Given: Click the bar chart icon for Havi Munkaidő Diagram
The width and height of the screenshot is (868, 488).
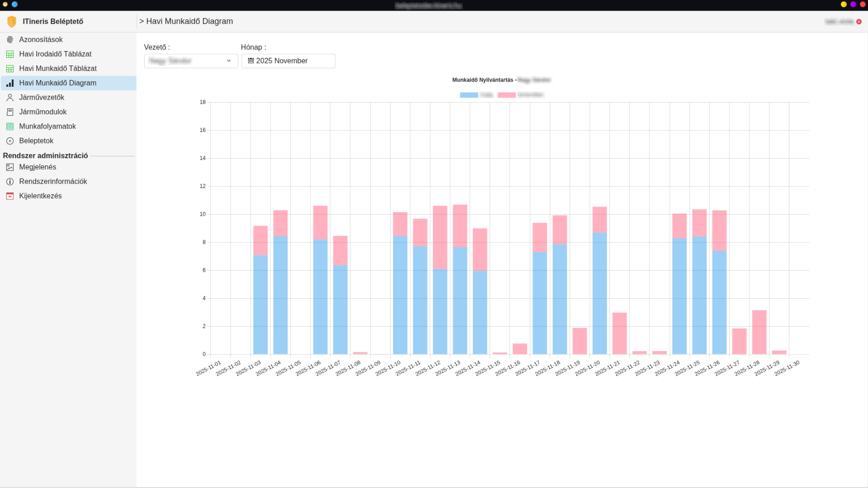Looking at the screenshot, I should tap(10, 83).
